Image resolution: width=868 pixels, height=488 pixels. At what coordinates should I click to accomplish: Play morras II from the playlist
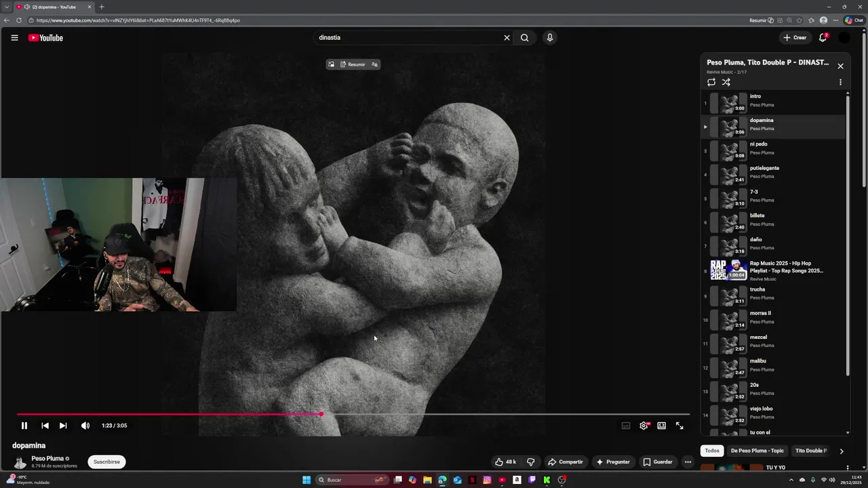[x=773, y=320]
